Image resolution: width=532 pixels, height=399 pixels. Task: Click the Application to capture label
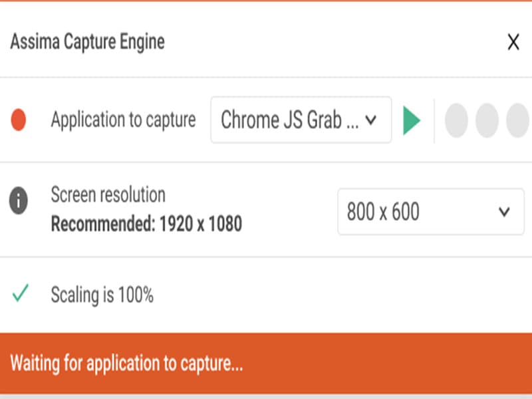[123, 120]
